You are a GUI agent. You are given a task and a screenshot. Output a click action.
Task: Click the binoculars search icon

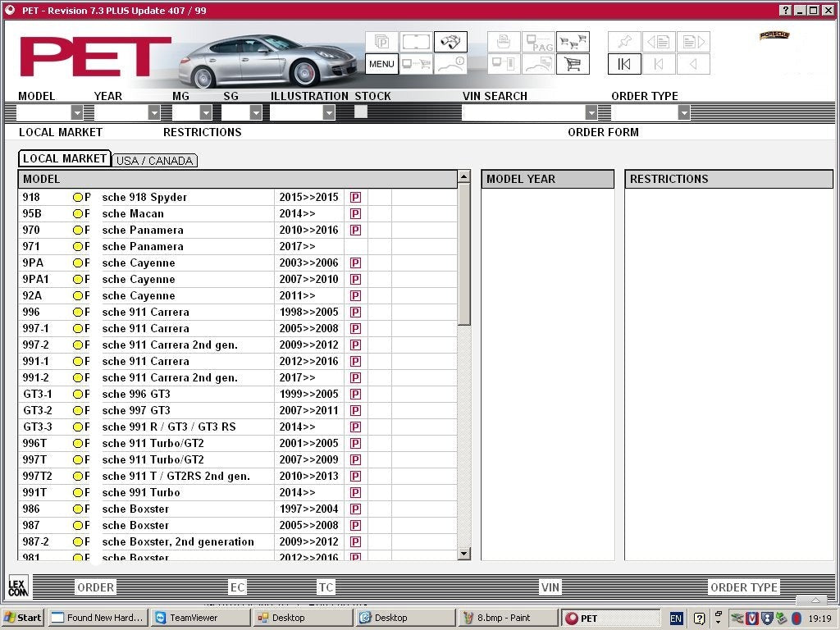click(x=450, y=42)
